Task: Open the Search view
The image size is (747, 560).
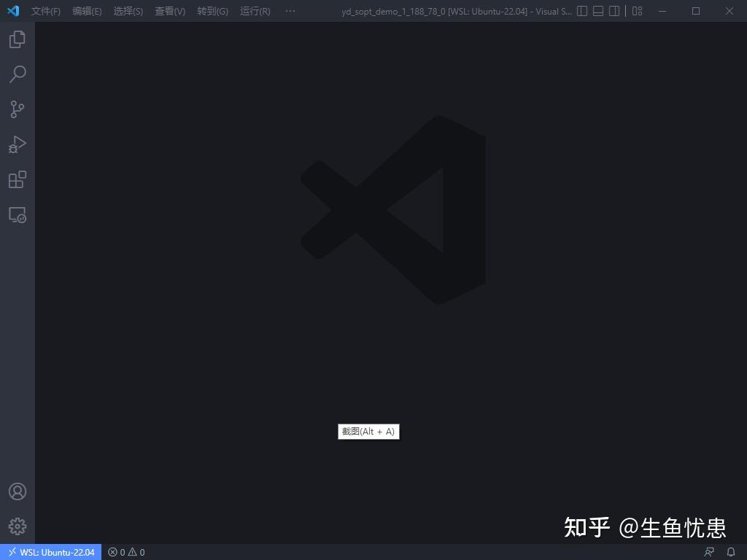Action: point(17,74)
